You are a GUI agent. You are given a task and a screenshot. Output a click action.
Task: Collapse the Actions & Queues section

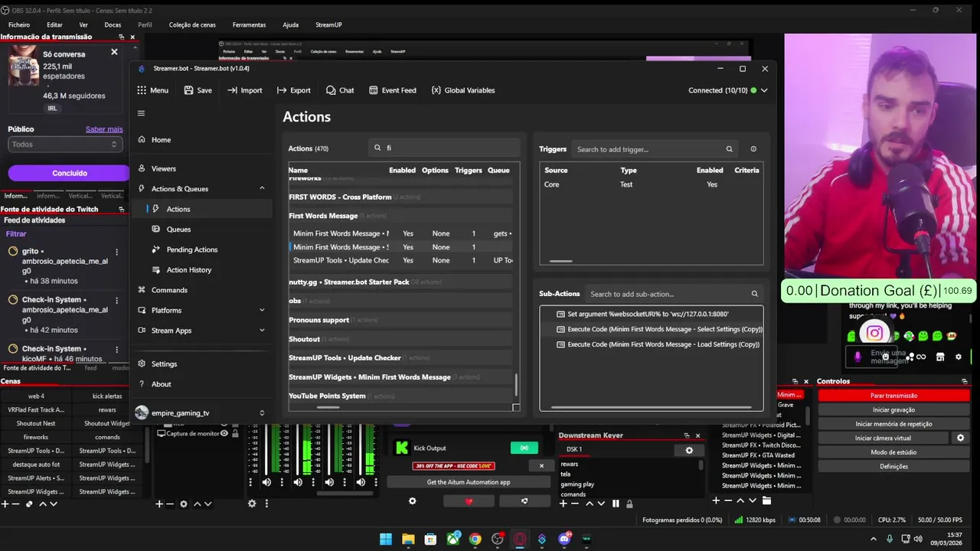(x=262, y=188)
